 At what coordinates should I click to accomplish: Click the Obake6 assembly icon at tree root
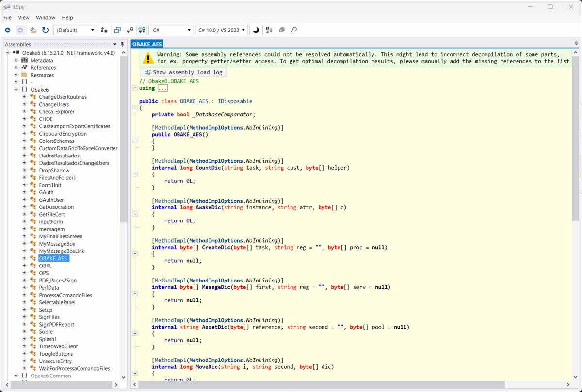click(x=16, y=53)
